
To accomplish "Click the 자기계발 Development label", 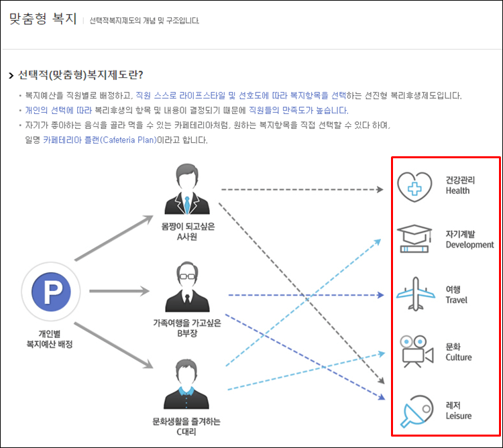I will [x=469, y=239].
